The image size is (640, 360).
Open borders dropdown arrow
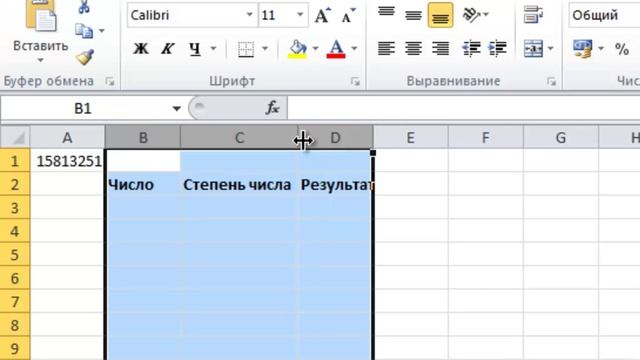[265, 49]
